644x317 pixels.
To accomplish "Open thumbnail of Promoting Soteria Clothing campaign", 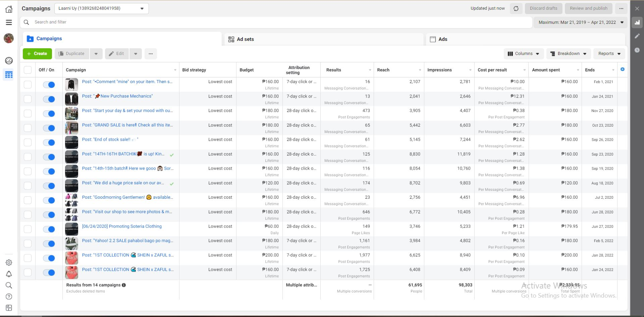I will point(71,229).
